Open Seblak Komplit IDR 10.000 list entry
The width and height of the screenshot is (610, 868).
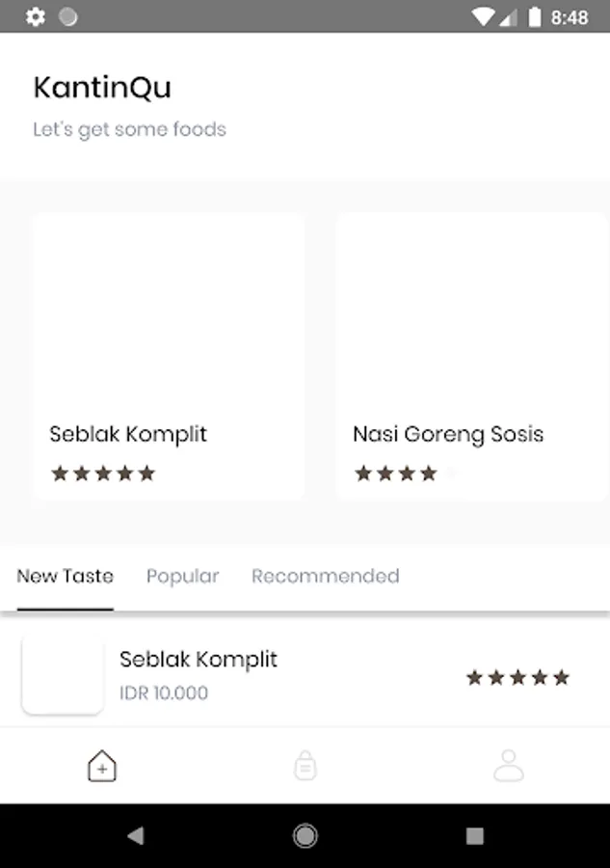(305, 674)
